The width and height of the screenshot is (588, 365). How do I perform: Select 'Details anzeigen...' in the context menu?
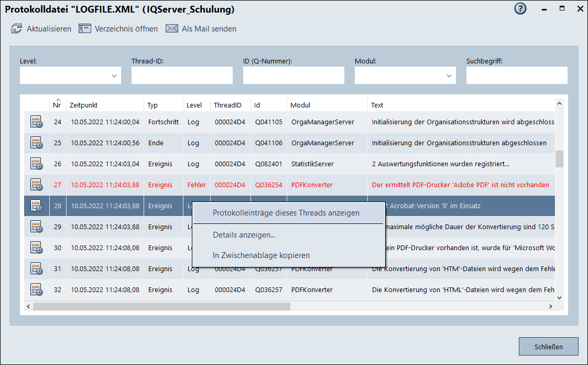[x=244, y=235]
